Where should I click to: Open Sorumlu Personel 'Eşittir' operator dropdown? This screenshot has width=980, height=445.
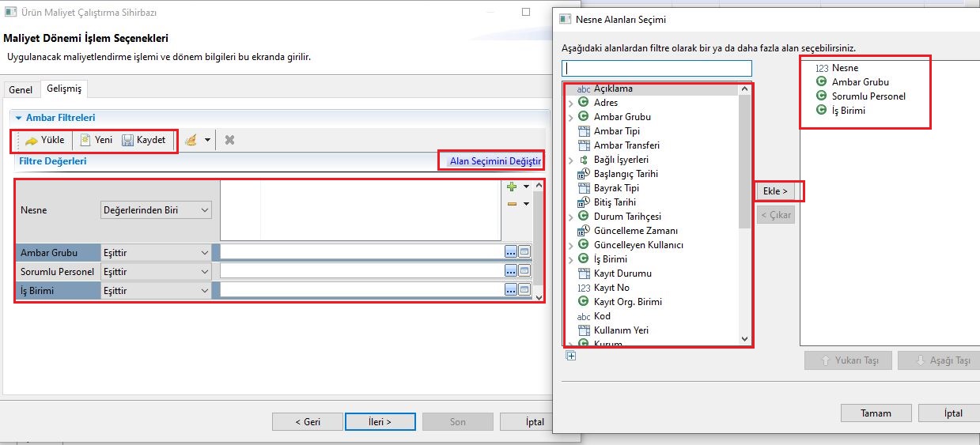[x=156, y=272]
